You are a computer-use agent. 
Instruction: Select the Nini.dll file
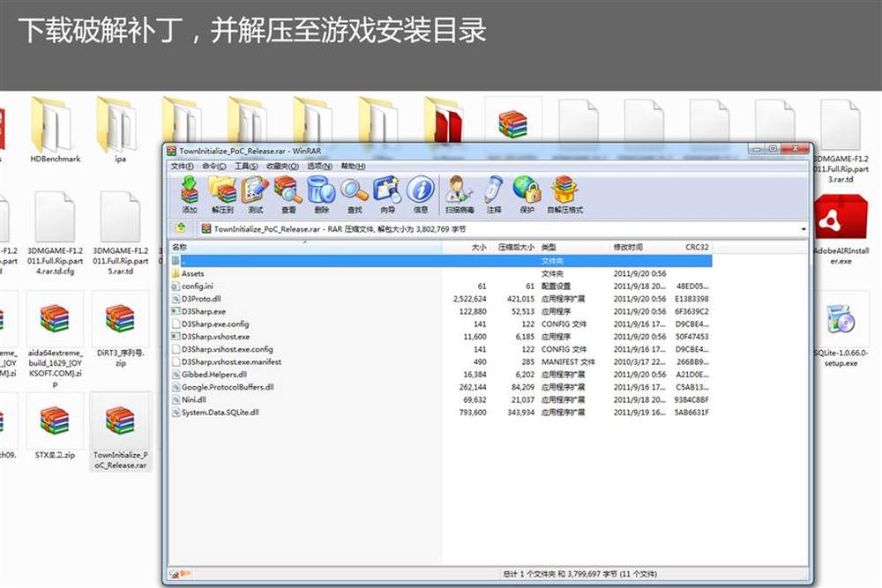tap(441, 399)
